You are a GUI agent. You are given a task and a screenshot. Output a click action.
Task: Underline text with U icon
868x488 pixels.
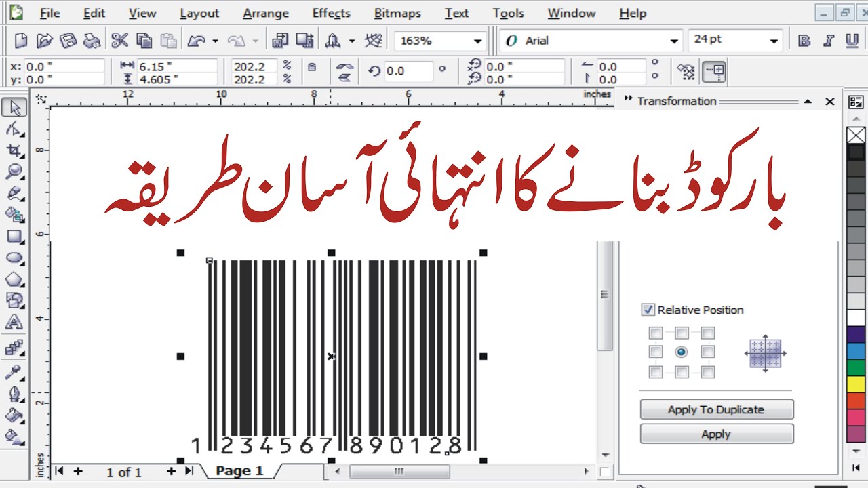[852, 41]
